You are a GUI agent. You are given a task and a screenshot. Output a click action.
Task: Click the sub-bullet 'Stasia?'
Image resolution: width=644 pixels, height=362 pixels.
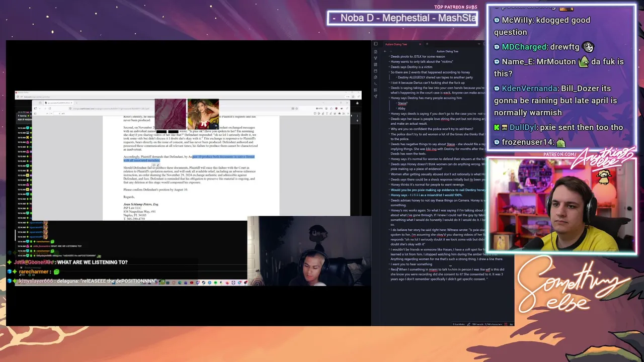pyautogui.click(x=401, y=103)
